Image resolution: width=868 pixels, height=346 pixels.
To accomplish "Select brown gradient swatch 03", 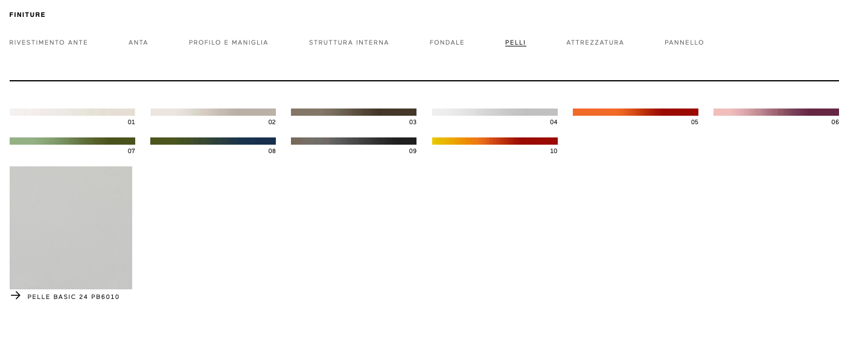I will pyautogui.click(x=354, y=112).
